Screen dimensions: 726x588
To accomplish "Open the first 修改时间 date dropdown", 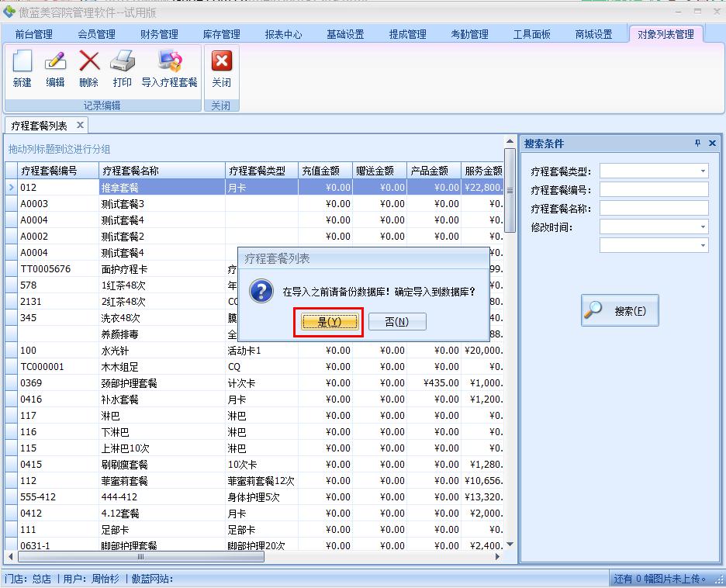I will [703, 227].
